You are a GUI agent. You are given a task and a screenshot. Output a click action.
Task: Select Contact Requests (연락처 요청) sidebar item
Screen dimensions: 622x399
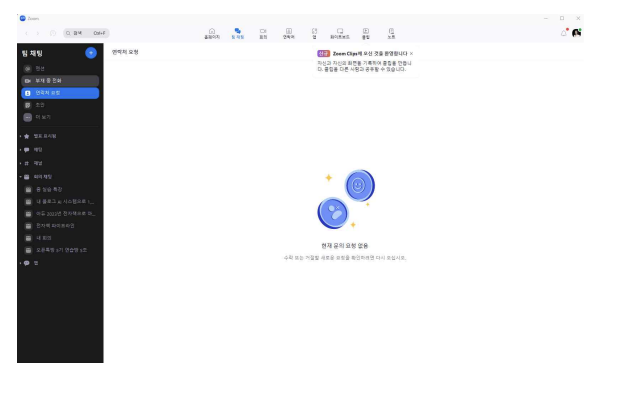tap(60, 93)
